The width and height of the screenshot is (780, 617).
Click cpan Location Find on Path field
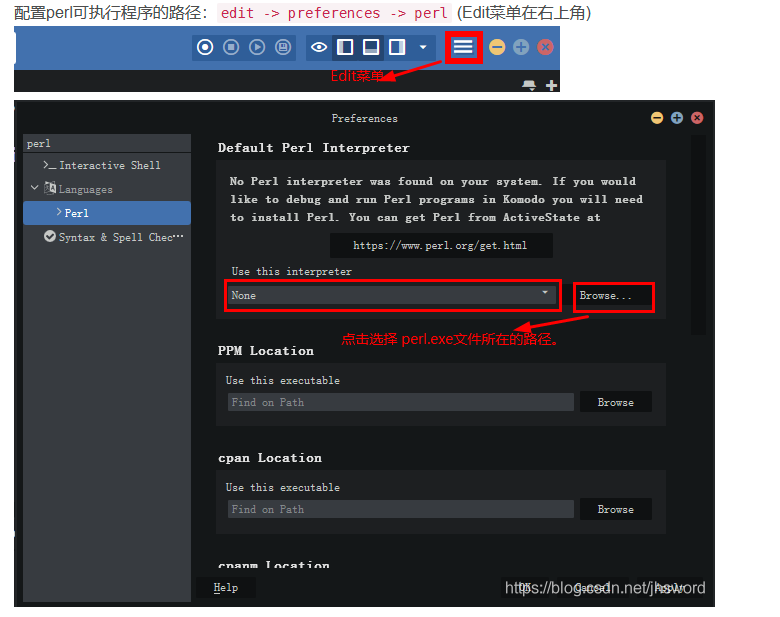click(x=401, y=509)
